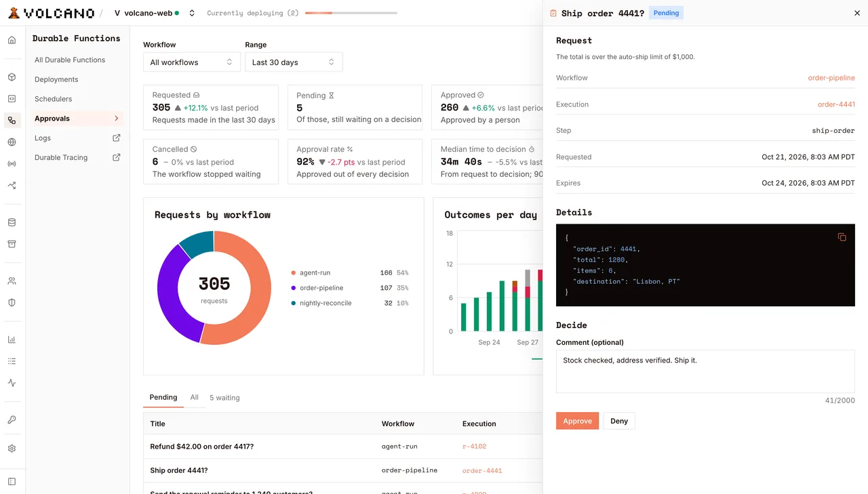Open the key icon in sidebar

[12, 420]
